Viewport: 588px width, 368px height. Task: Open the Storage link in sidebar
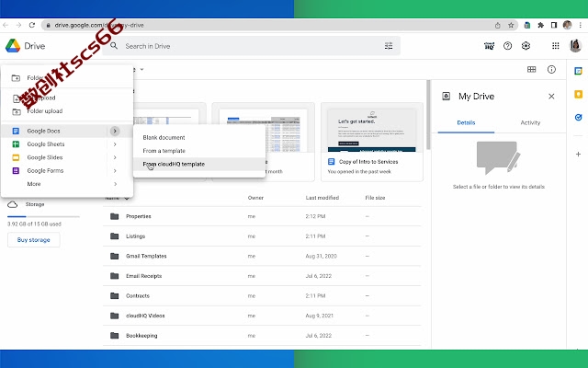tap(35, 204)
